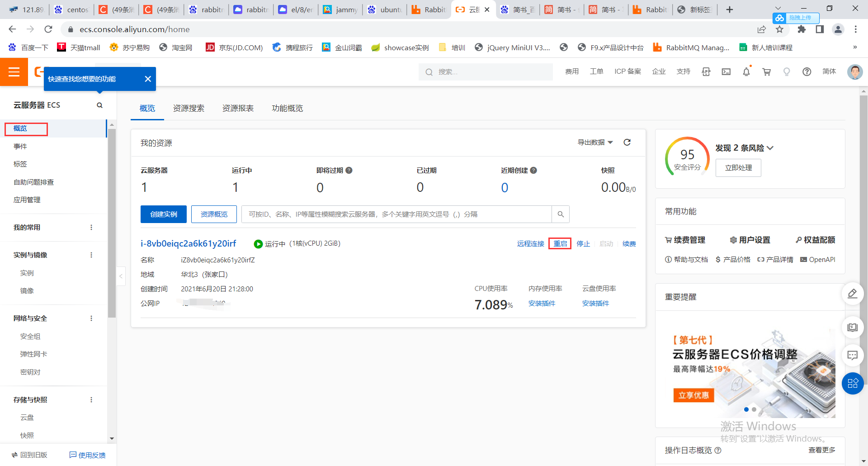The height and width of the screenshot is (466, 868).
Task: Close the quick-find tooltip popup
Action: (x=148, y=79)
